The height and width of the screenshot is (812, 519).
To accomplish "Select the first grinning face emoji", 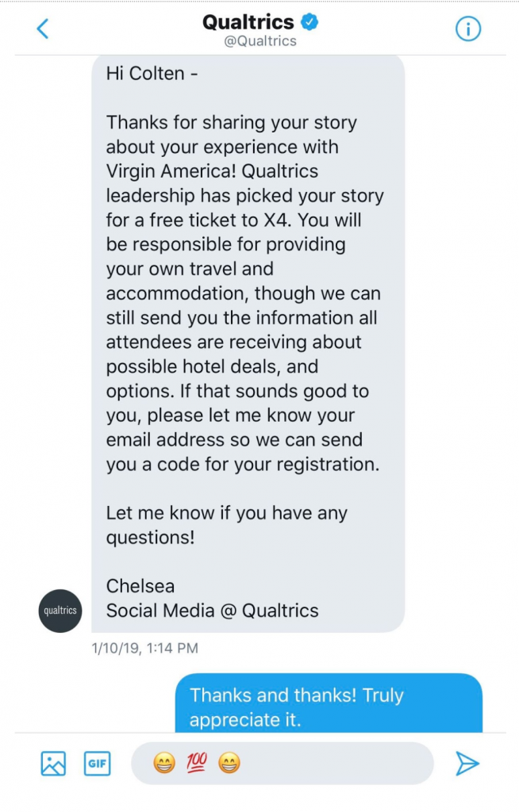I will click(x=164, y=763).
